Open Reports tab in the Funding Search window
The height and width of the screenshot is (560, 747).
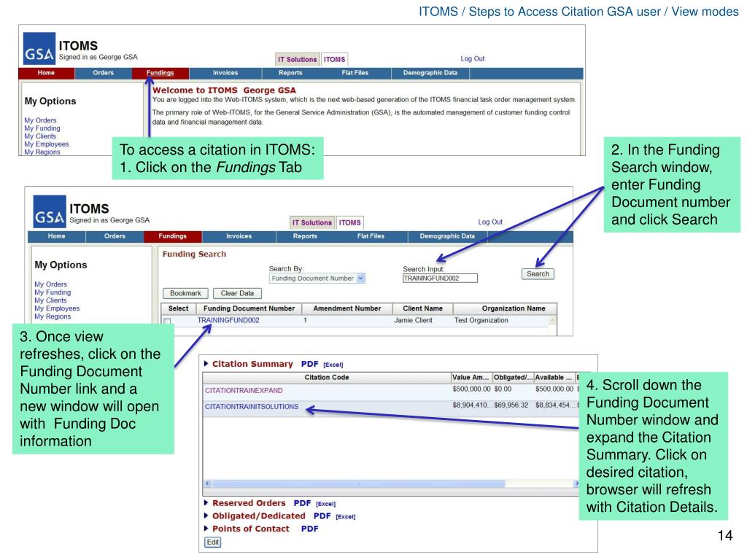click(305, 236)
